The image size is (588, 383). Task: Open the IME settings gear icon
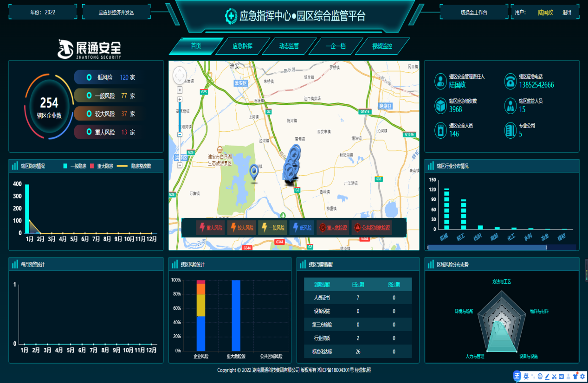click(582, 376)
